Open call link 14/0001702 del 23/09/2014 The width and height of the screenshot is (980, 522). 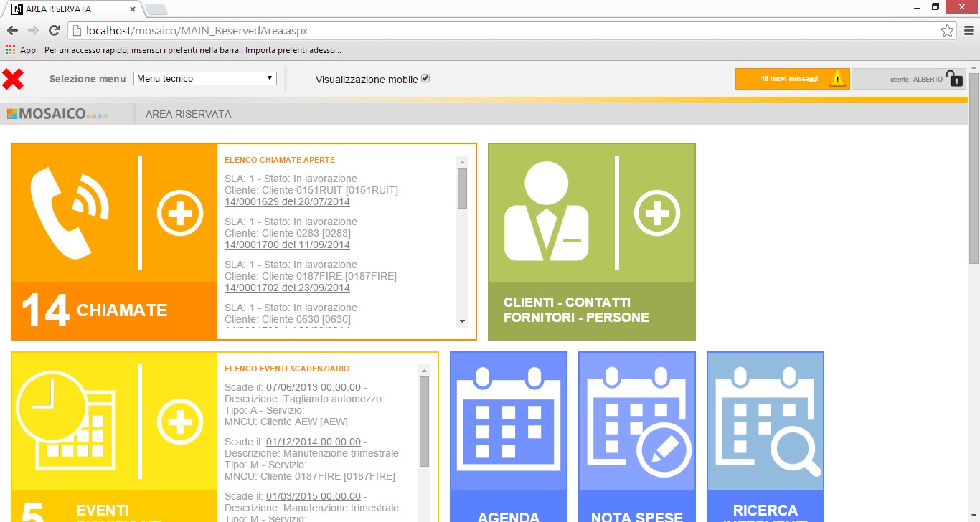point(287,288)
